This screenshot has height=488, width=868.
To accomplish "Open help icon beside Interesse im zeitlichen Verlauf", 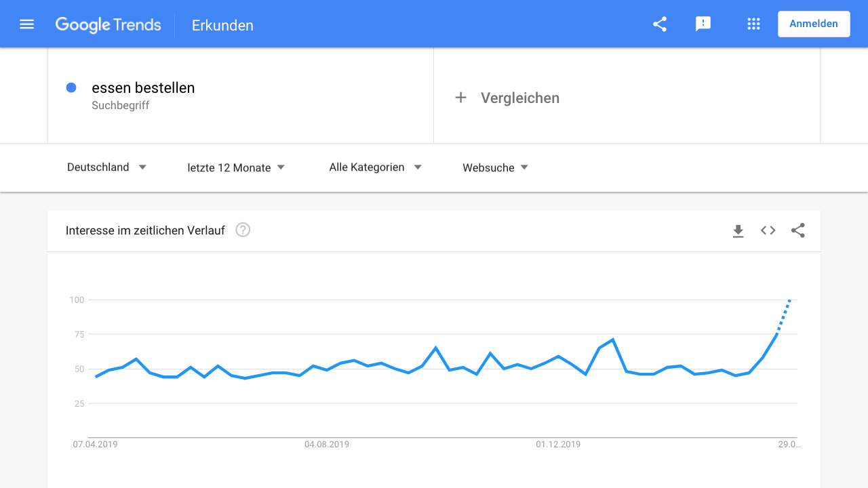I will (243, 230).
